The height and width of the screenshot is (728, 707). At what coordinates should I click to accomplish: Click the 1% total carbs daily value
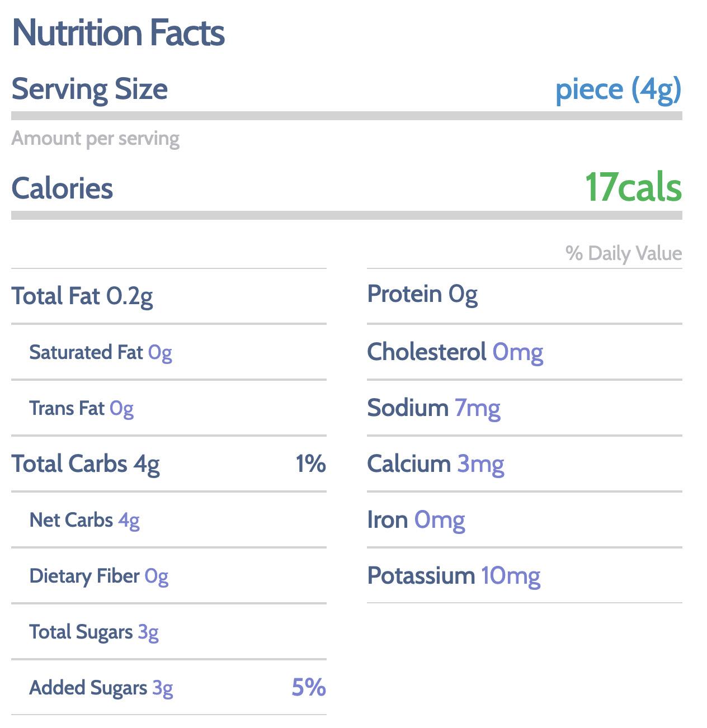coord(310,464)
